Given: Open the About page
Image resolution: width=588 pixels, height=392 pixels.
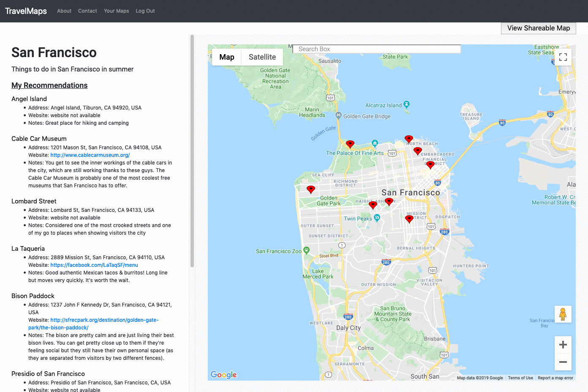Looking at the screenshot, I should 64,11.
